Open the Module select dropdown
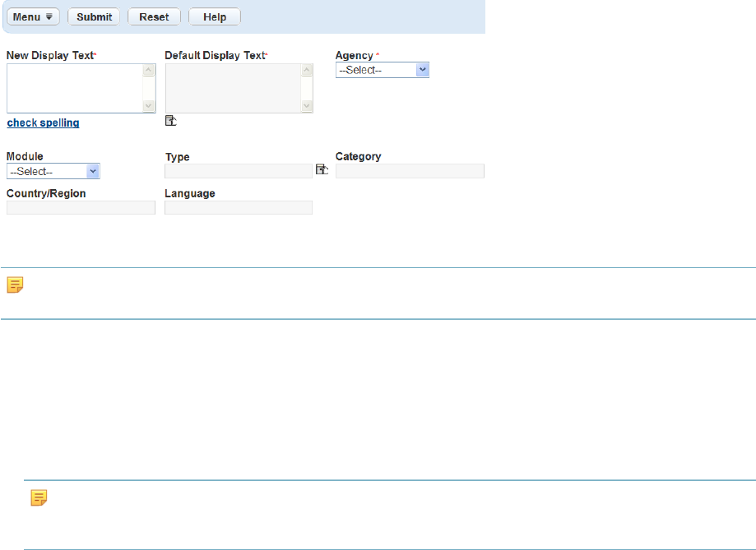 [x=53, y=171]
